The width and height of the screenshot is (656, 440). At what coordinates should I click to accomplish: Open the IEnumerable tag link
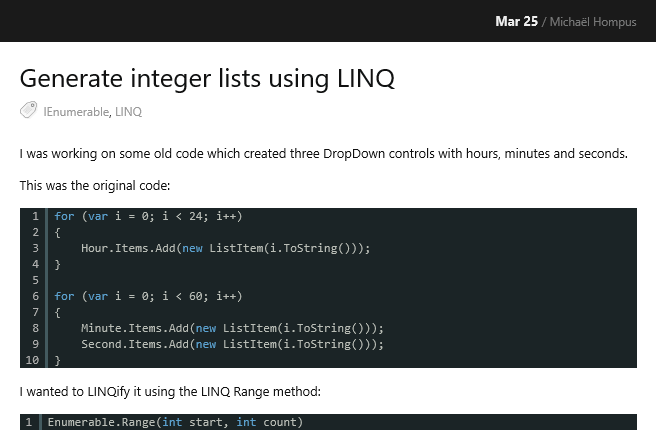(x=76, y=112)
